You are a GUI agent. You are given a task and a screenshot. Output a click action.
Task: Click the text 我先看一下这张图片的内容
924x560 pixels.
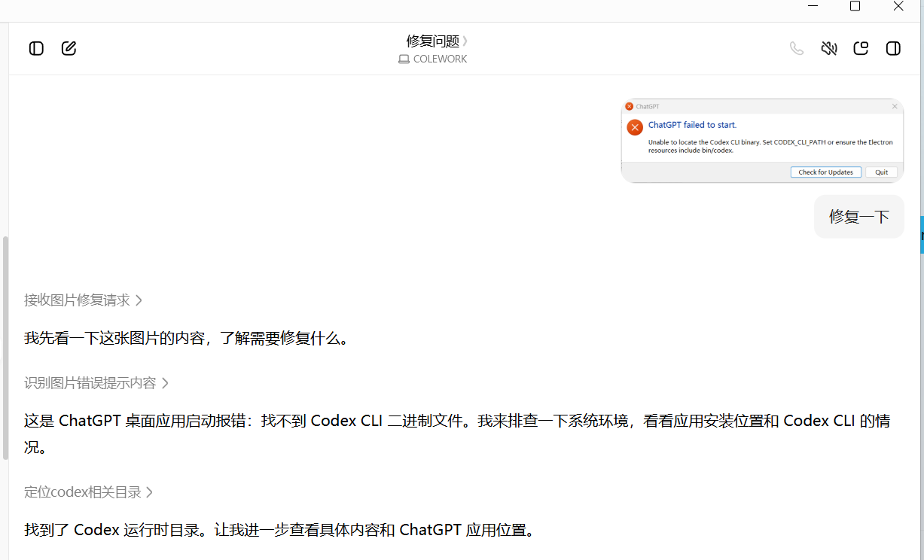pyautogui.click(x=115, y=339)
